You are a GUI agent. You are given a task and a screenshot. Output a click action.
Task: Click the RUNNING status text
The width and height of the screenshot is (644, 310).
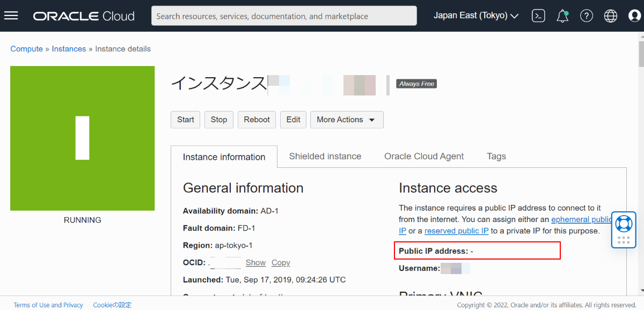pyautogui.click(x=83, y=220)
